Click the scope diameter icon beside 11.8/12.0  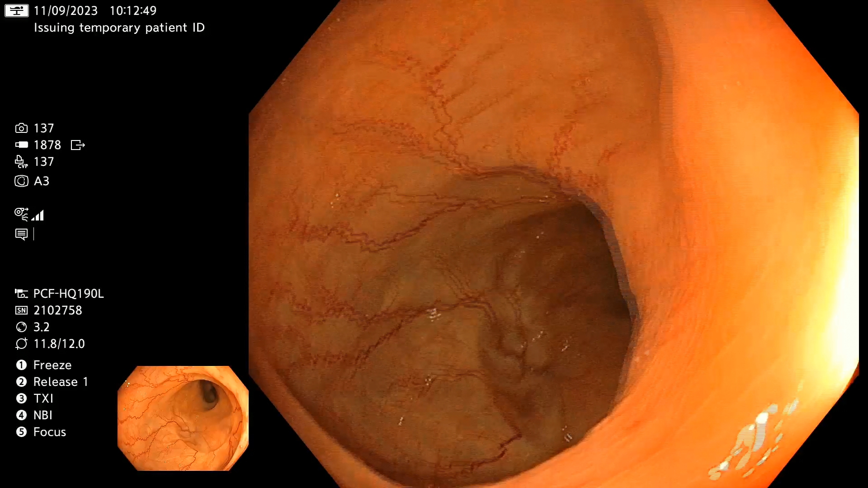[21, 344]
